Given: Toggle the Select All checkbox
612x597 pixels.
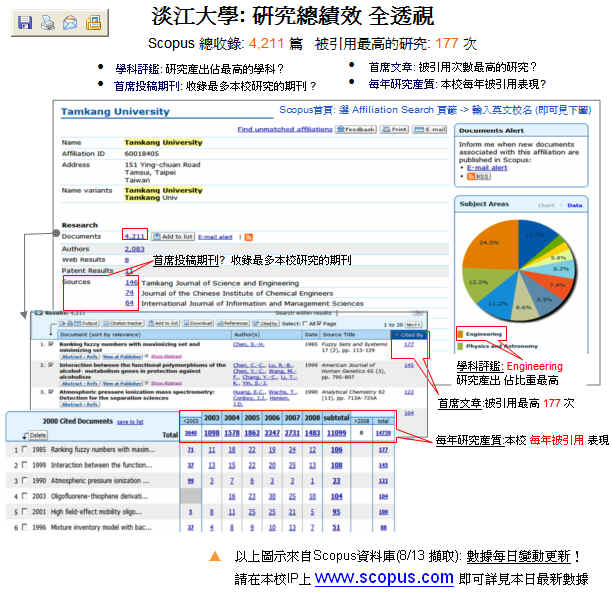Looking at the screenshot, I should [x=305, y=323].
